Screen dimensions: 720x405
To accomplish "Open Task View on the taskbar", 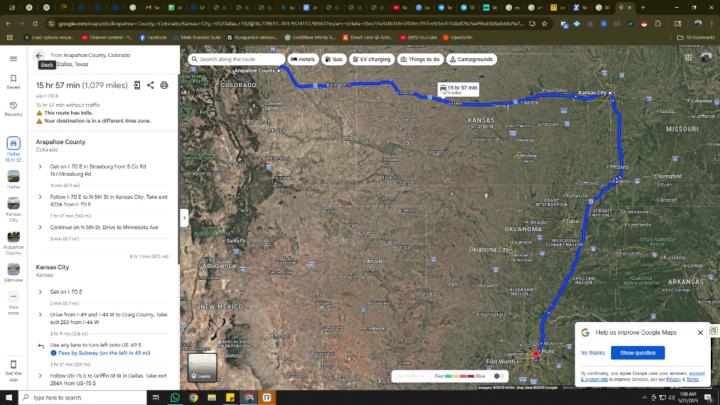I will pyautogui.click(x=156, y=397).
